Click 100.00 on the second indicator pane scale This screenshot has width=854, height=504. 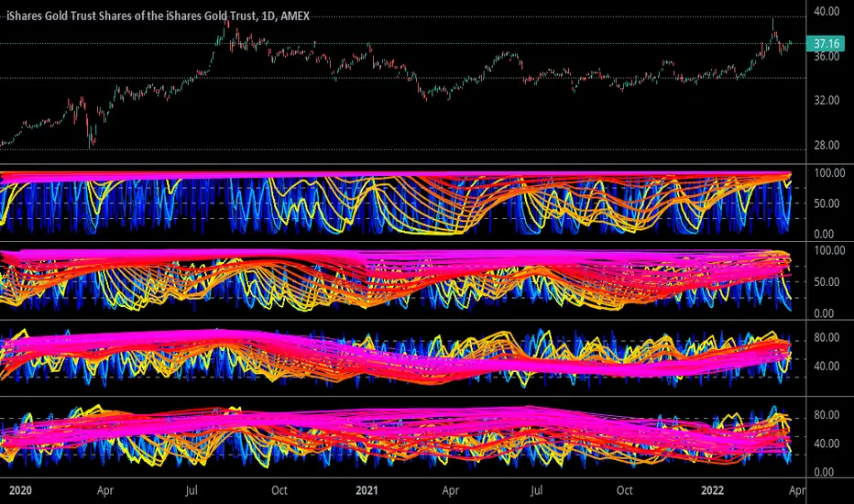(x=829, y=251)
